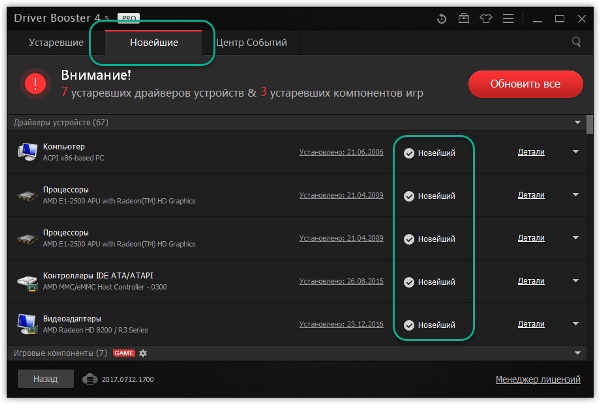This screenshot has height=404, width=600.
Task: Click database version 2017.0712.1700 text
Action: 127,380
